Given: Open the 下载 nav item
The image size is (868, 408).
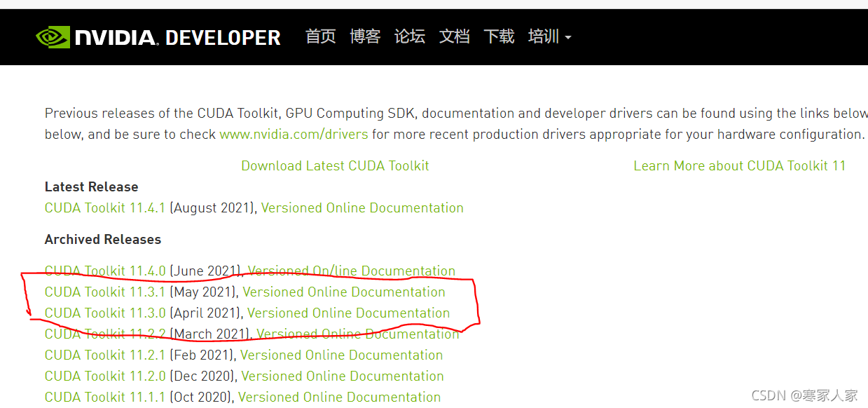Looking at the screenshot, I should tap(499, 36).
